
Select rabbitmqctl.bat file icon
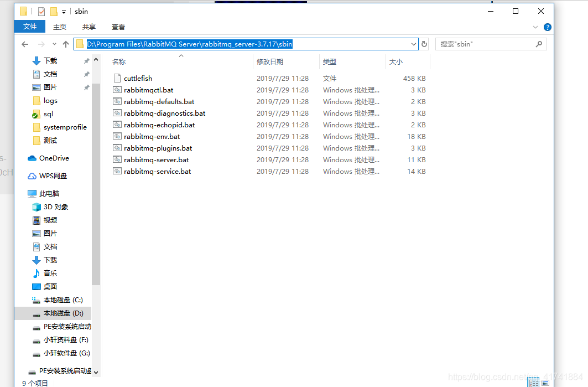(117, 90)
